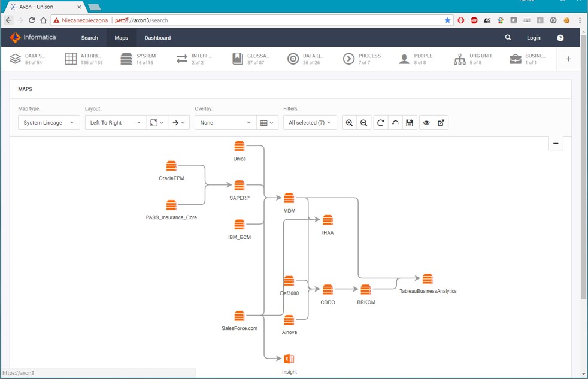The image size is (588, 379).
Task: Select the Insight node icon
Action: (289, 359)
